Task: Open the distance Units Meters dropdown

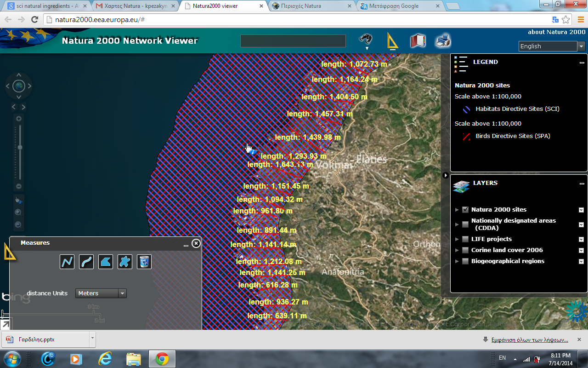Action: [101, 293]
